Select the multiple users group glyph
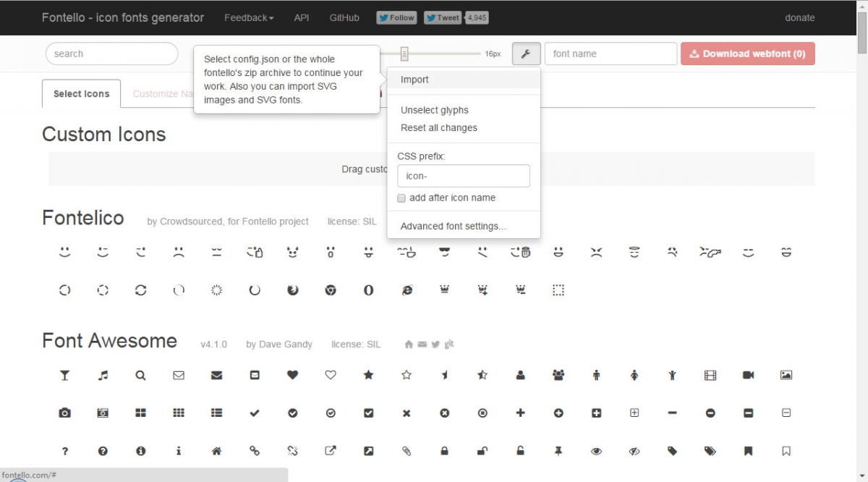 (558, 375)
